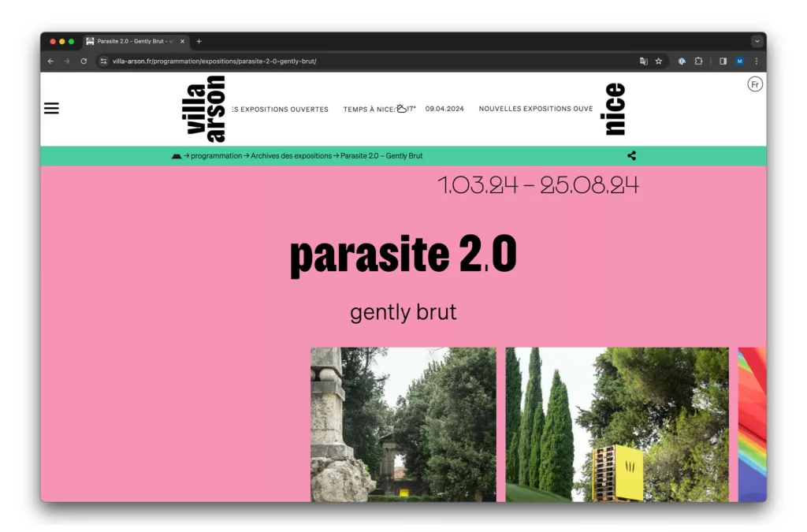Open the Chrome profile avatar menu
Viewport: 807px width, 532px height.
coord(739,61)
